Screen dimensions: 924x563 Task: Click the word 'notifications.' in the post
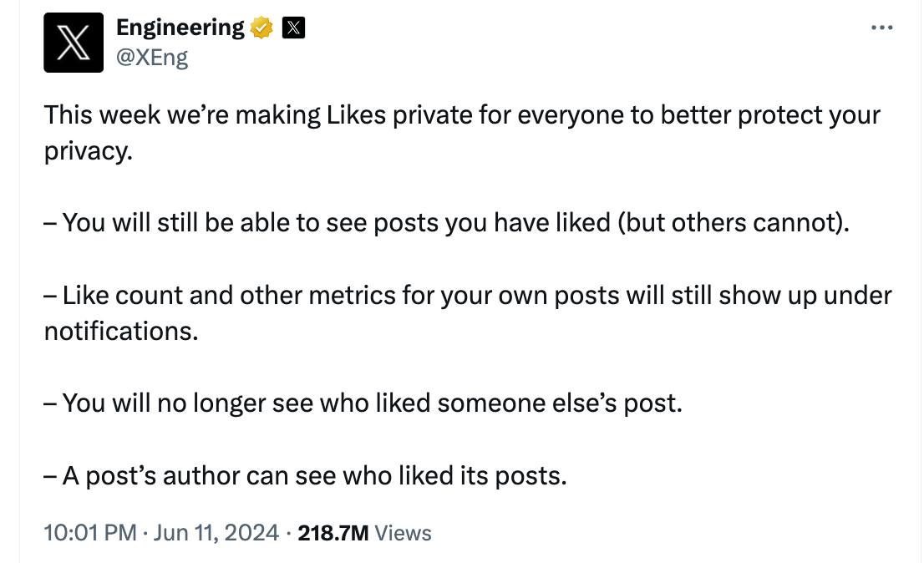(121, 331)
